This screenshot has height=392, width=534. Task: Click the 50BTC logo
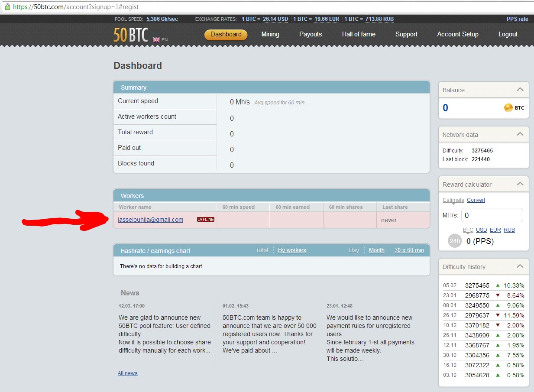[132, 35]
